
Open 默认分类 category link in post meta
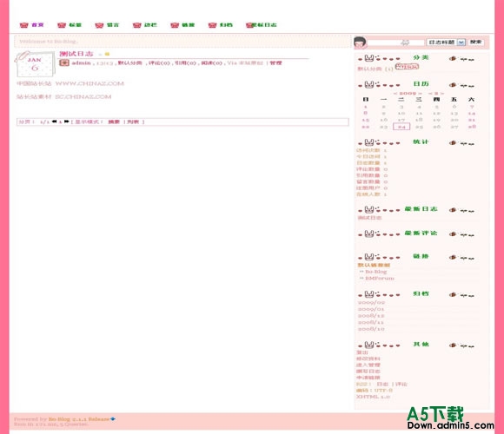(129, 62)
